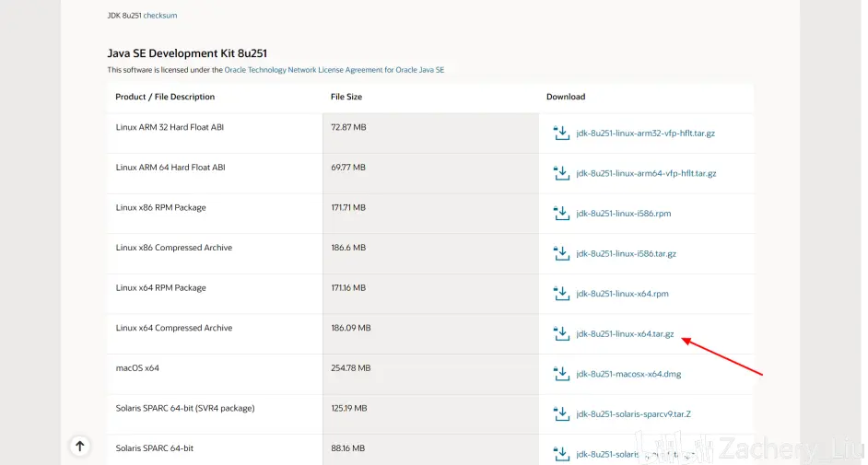Select the Linux x86 RPM Package text
Screen dimensions: 868x465
(x=160, y=207)
